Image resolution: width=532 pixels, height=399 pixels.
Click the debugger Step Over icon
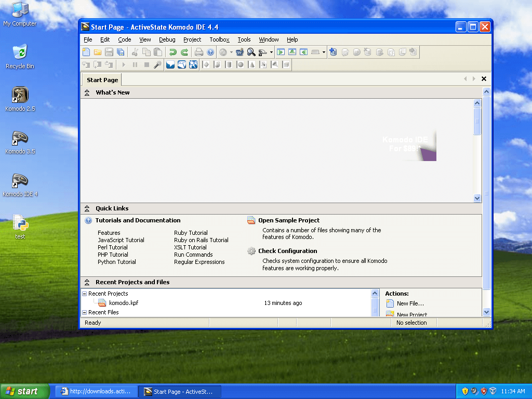pyautogui.click(x=98, y=64)
